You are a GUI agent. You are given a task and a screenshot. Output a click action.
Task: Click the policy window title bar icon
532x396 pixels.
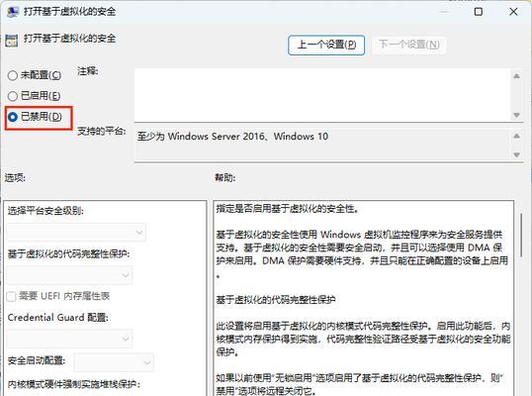click(13, 12)
